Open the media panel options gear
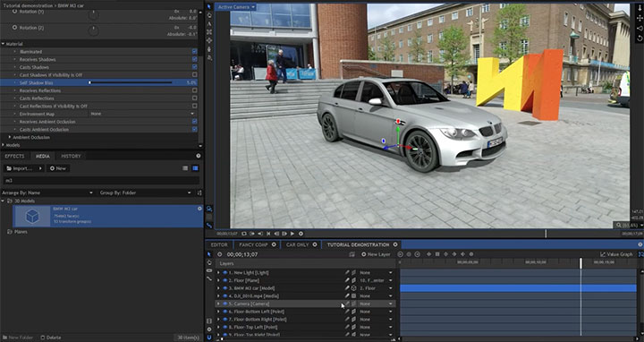644x342 pixels. tap(199, 156)
